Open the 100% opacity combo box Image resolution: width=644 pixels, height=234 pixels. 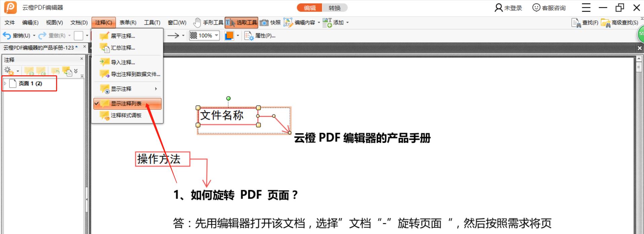click(204, 35)
